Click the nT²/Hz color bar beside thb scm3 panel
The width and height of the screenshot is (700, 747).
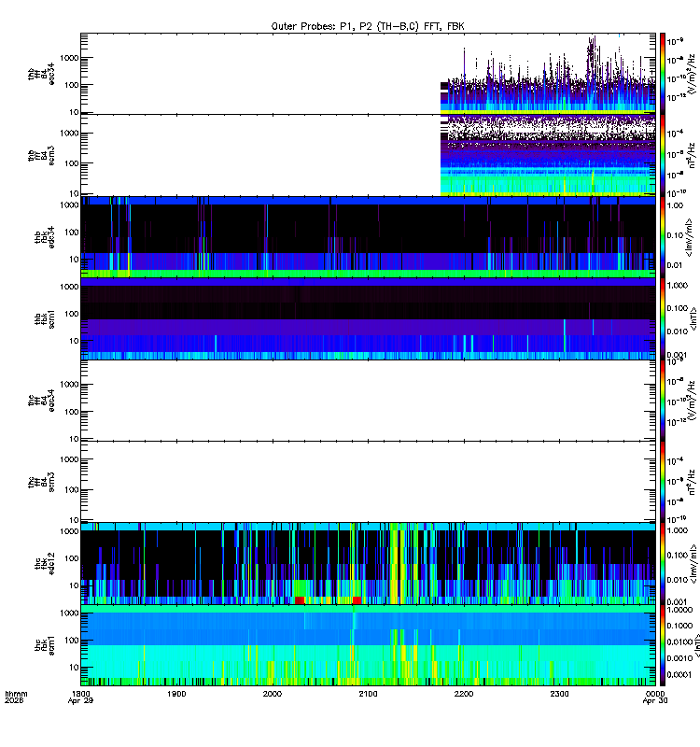[663, 155]
